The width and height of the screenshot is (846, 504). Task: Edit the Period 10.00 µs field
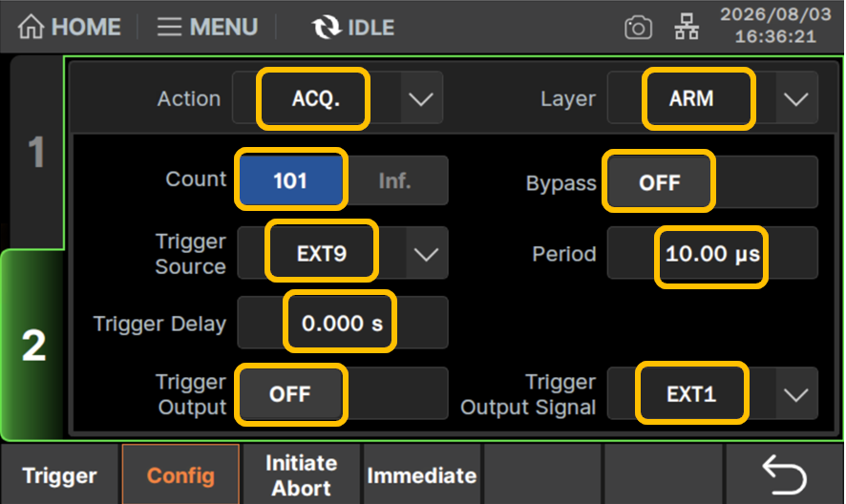[x=711, y=253]
